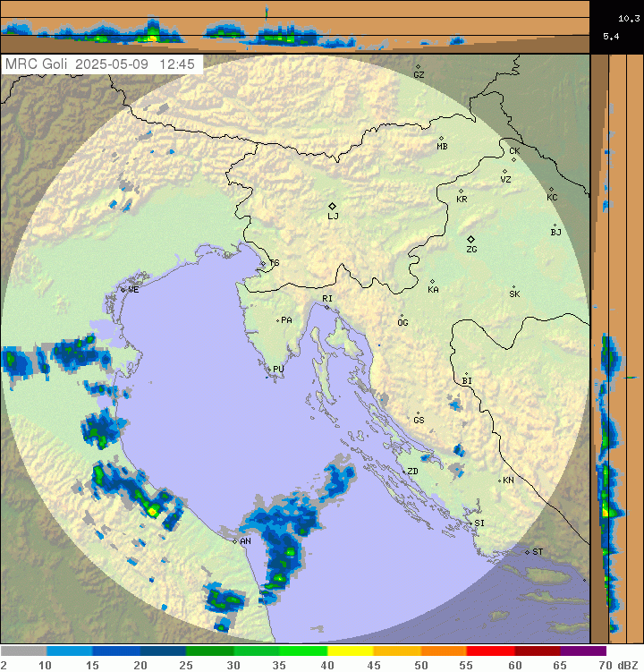Select the KC city label
Image resolution: width=644 pixels, height=672 pixels.
[x=552, y=198]
